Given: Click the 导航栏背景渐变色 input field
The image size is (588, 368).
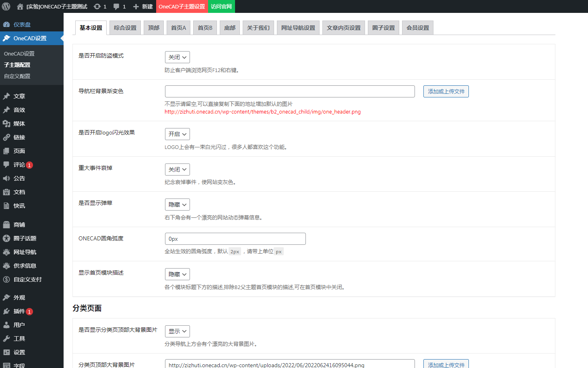Looking at the screenshot, I should pos(290,91).
